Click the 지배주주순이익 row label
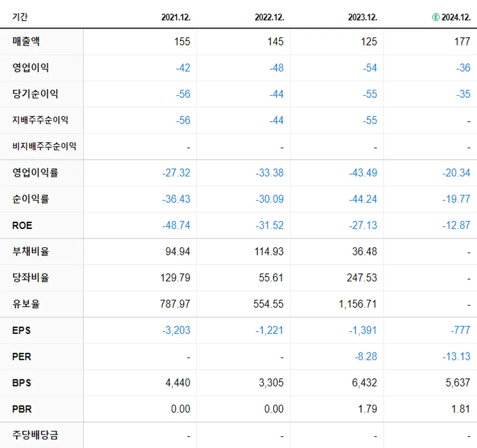Image resolution: width=477 pixels, height=448 pixels. point(40,120)
